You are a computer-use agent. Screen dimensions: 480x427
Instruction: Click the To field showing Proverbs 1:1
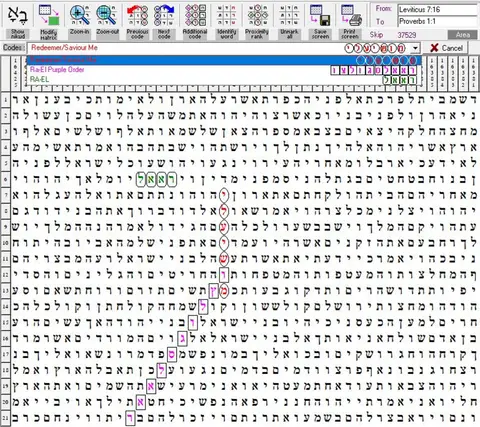pyautogui.click(x=437, y=21)
